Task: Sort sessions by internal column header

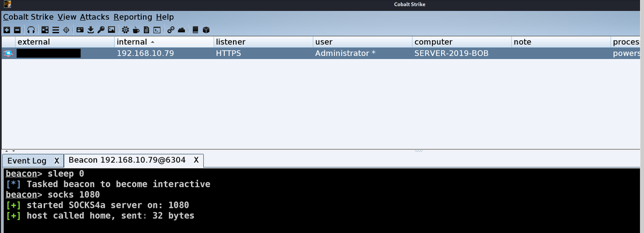Action: (164, 42)
